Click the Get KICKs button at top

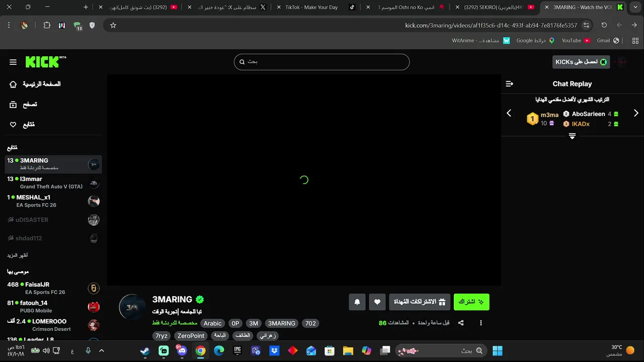581,62
